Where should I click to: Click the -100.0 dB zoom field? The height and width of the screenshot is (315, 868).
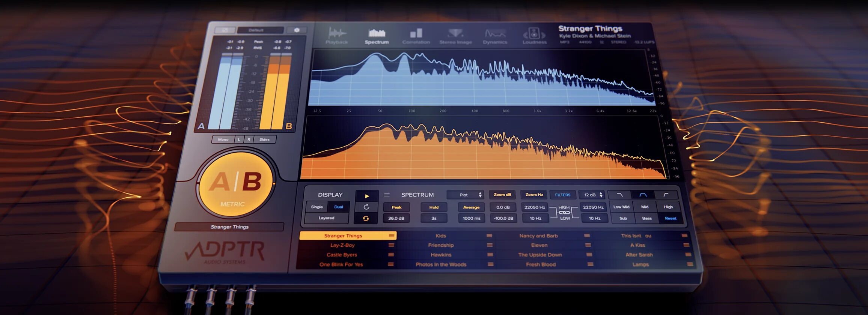503,218
